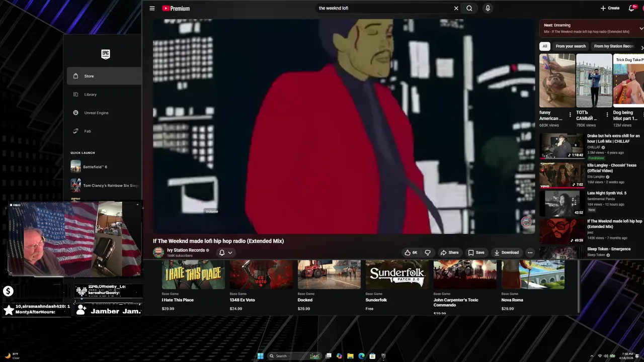This screenshot has width=644, height=362.
Task: Click the channel watermark in video corner
Action: click(526, 222)
